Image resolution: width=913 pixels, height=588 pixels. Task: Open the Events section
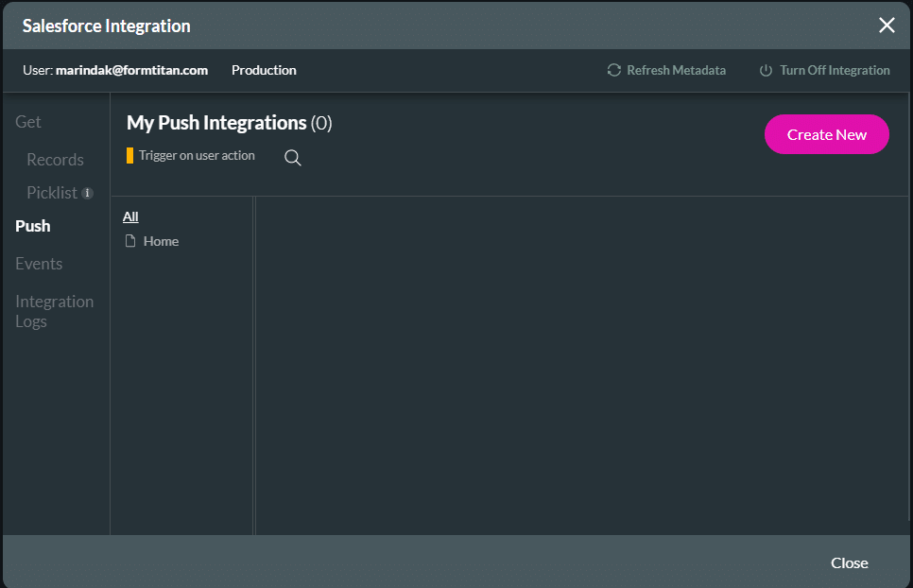pos(39,263)
